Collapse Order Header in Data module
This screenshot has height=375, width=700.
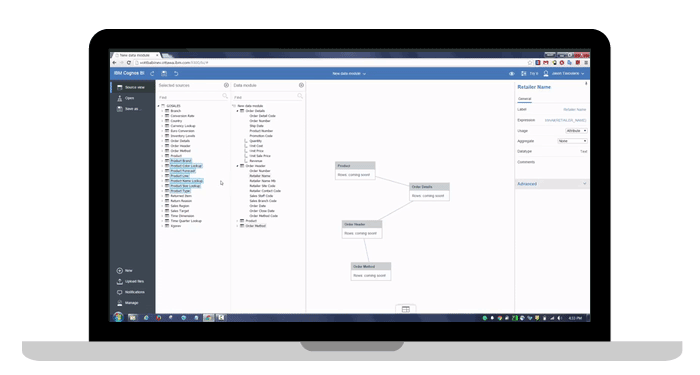coord(238,166)
